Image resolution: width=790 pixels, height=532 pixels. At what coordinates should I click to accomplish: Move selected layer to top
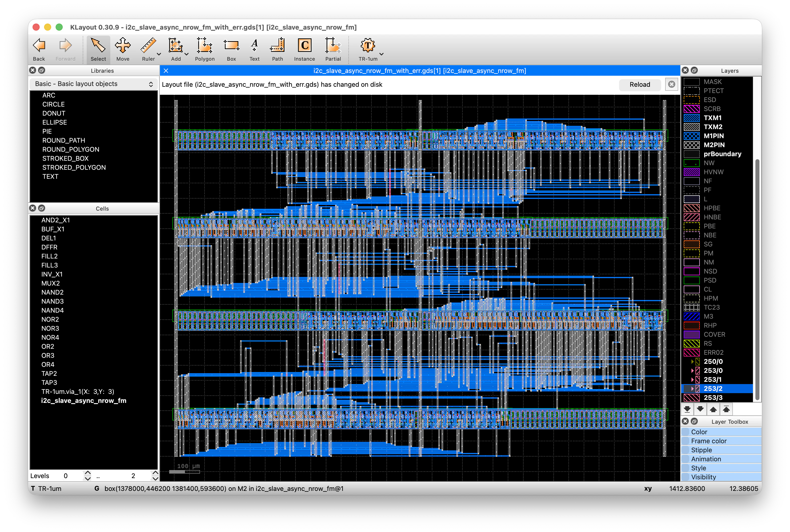[x=726, y=409]
